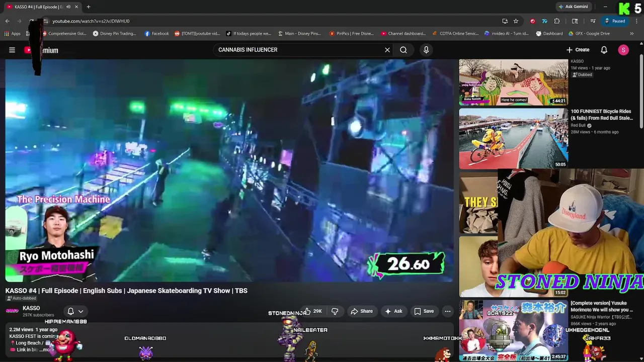Open a new browser tab

coord(88,7)
